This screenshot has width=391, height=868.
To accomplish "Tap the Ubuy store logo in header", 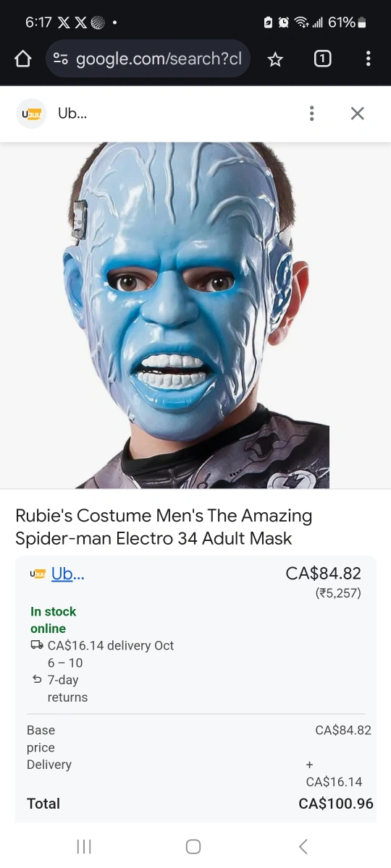I will pyautogui.click(x=32, y=114).
